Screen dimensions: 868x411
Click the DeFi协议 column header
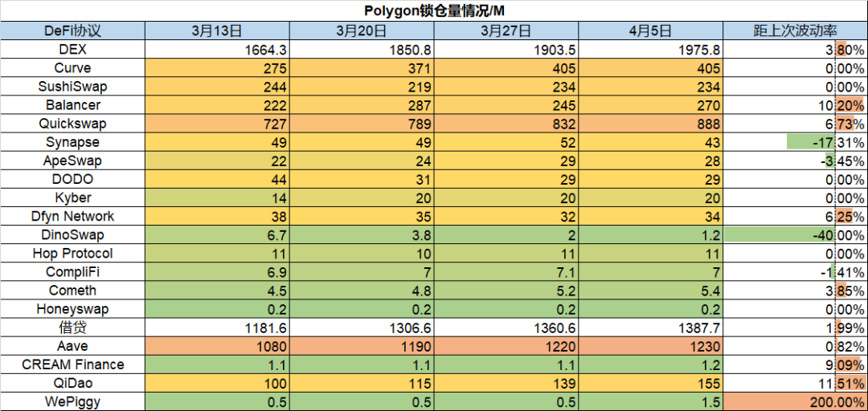tap(72, 31)
